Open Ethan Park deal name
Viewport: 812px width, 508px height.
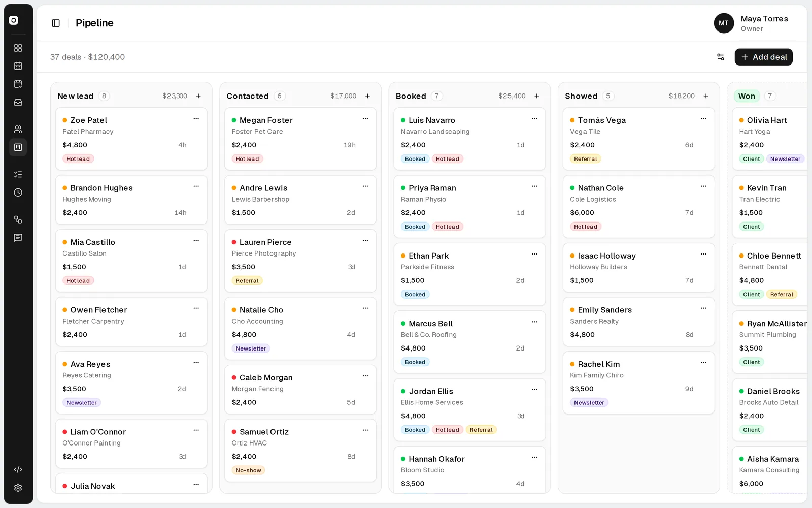pyautogui.click(x=429, y=256)
